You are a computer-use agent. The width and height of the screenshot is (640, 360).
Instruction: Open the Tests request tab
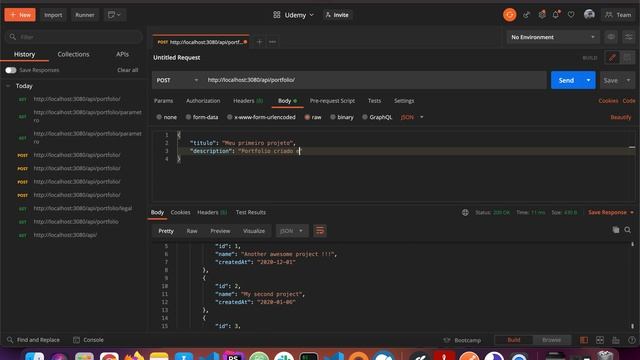click(x=374, y=101)
